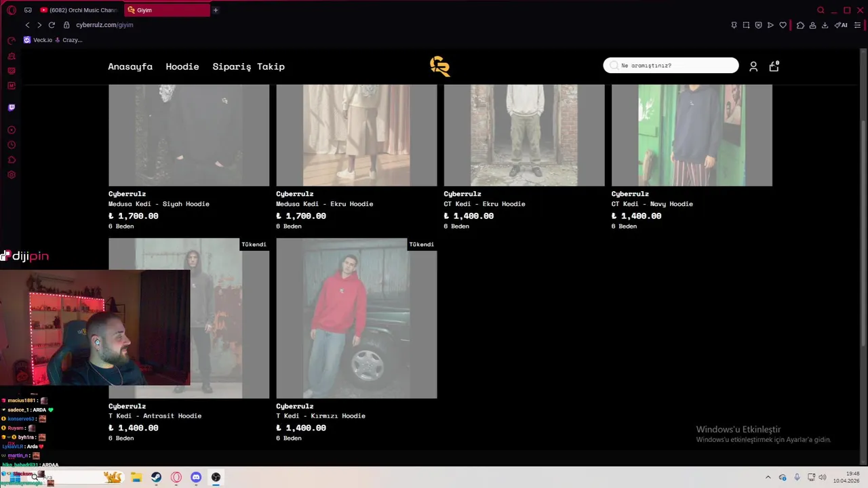The image size is (868, 488).
Task: Open the user account icon on the site
Action: (x=753, y=66)
